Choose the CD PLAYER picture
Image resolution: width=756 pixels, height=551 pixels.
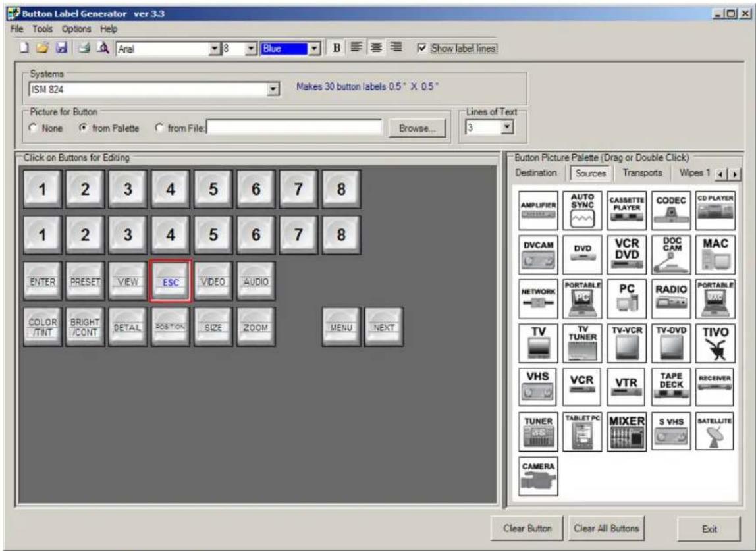point(715,211)
